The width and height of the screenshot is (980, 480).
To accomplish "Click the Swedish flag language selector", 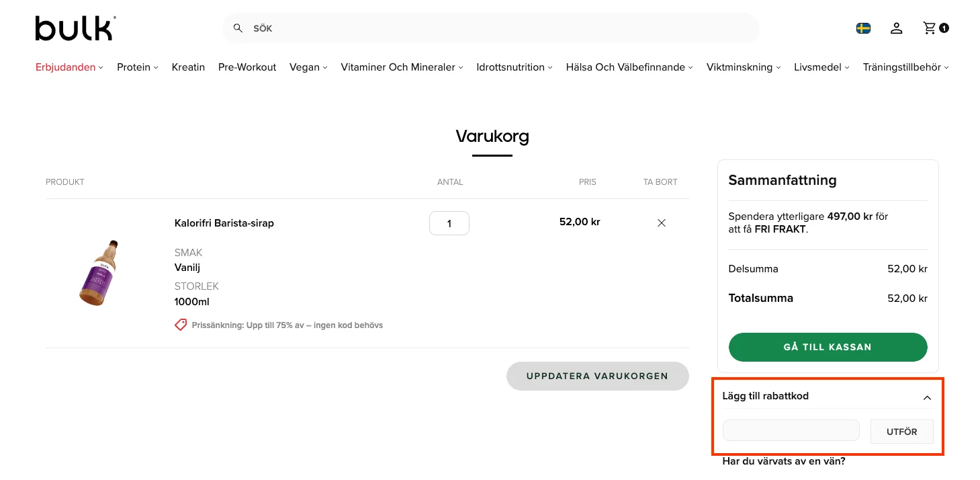I will 862,28.
